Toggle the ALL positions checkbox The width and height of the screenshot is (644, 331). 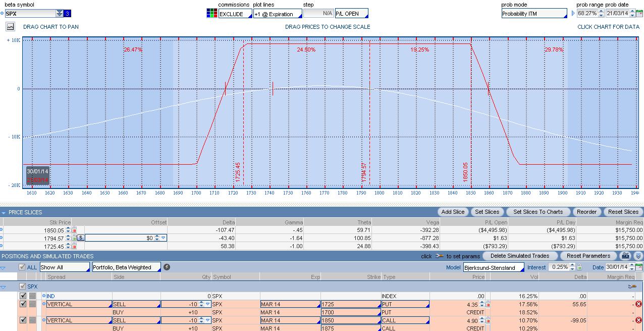pyautogui.click(x=22, y=267)
